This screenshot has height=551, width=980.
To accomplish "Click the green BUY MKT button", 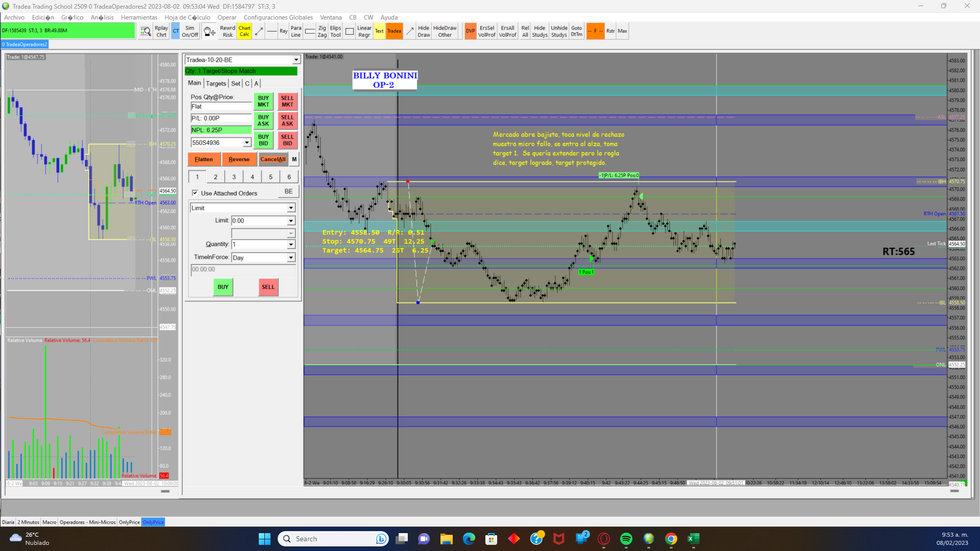I will tap(263, 102).
